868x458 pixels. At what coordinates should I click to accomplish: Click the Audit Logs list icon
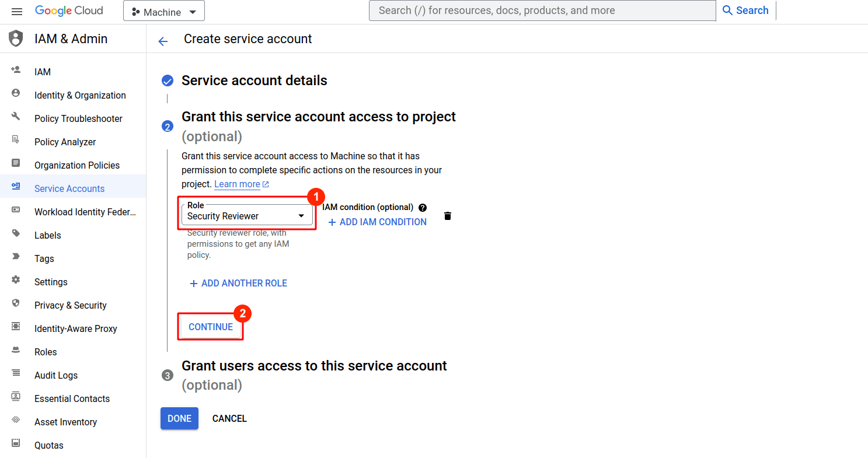coord(16,373)
